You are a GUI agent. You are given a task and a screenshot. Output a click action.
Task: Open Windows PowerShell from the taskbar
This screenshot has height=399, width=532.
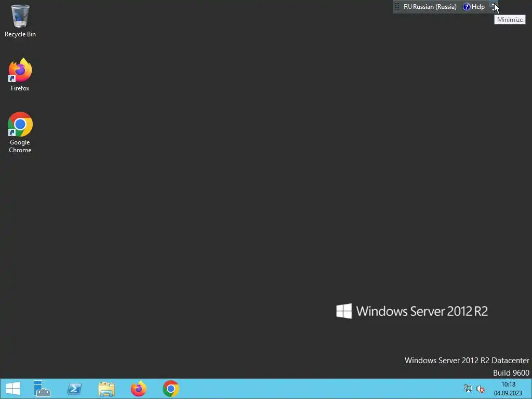click(x=74, y=389)
